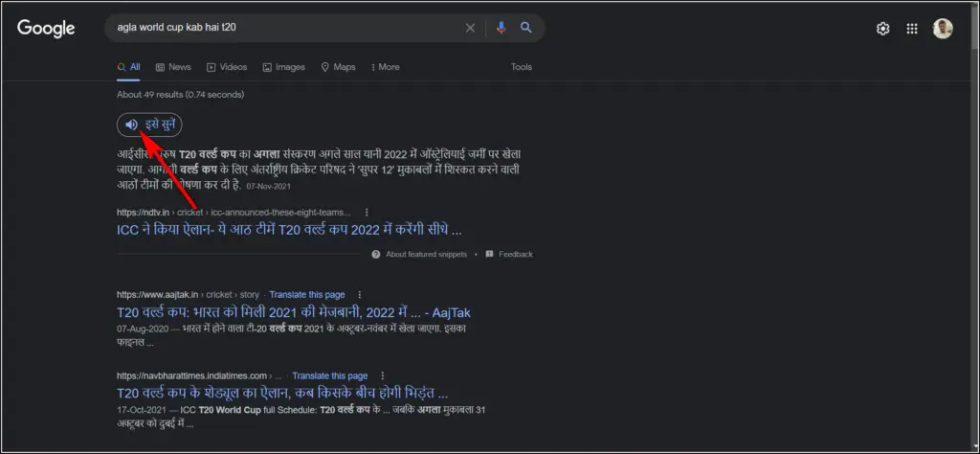Open options menu for aajtak.in result

(360, 295)
